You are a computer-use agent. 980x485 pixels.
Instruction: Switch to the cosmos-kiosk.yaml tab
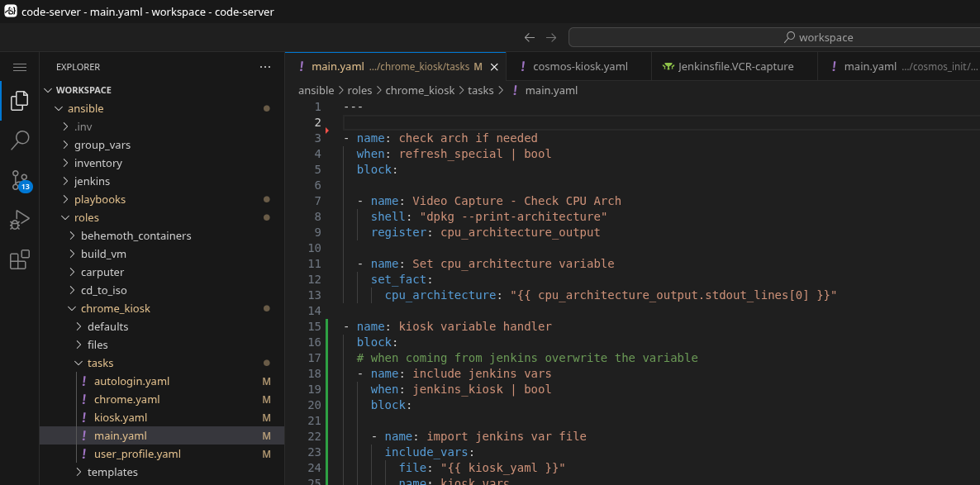click(x=580, y=67)
